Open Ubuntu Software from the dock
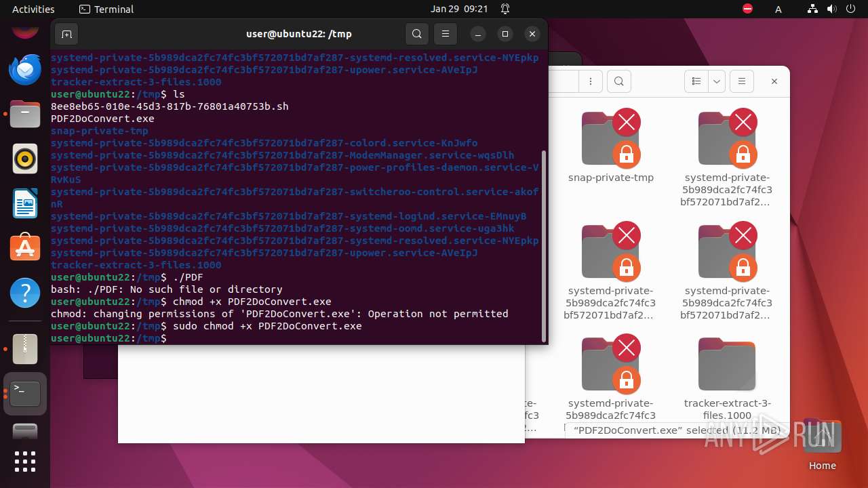 pos(25,249)
